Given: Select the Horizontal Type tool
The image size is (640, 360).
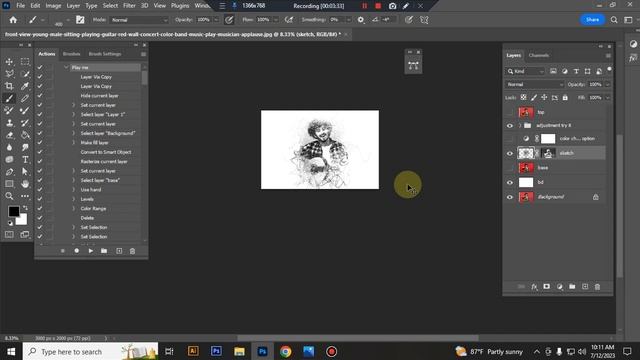Looking at the screenshot, I should click(25, 160).
